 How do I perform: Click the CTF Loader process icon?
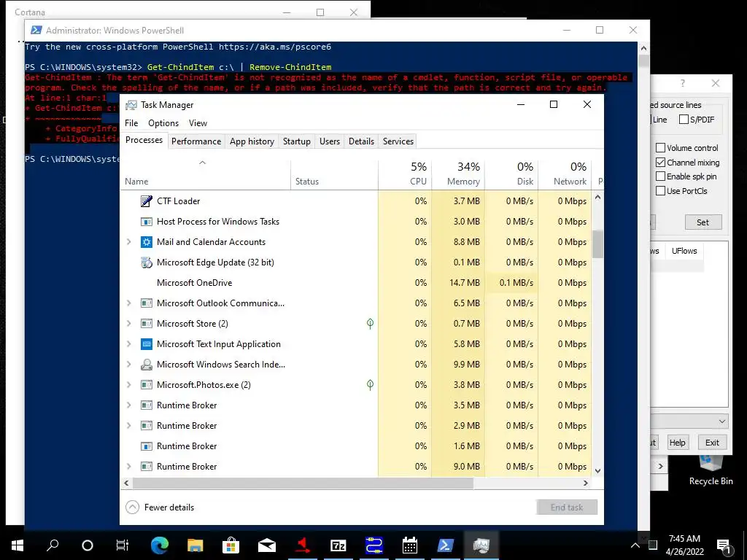pyautogui.click(x=146, y=201)
